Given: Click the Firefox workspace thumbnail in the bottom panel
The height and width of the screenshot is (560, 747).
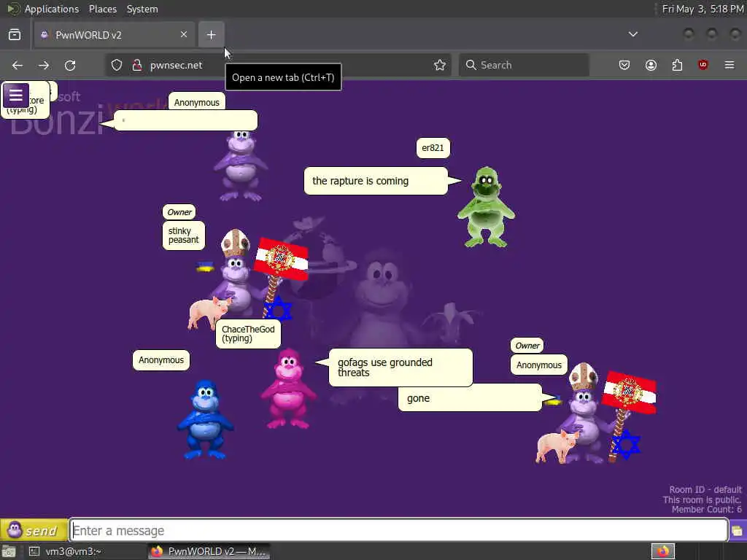Looking at the screenshot, I should pos(662,551).
